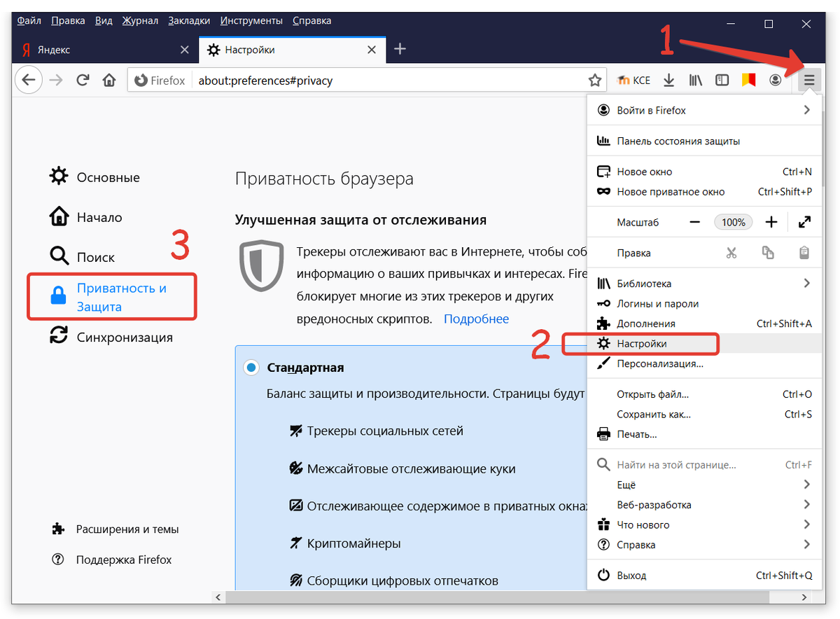Click the Yandex bookmark flag icon
This screenshot has width=840, height=619.
(x=748, y=81)
